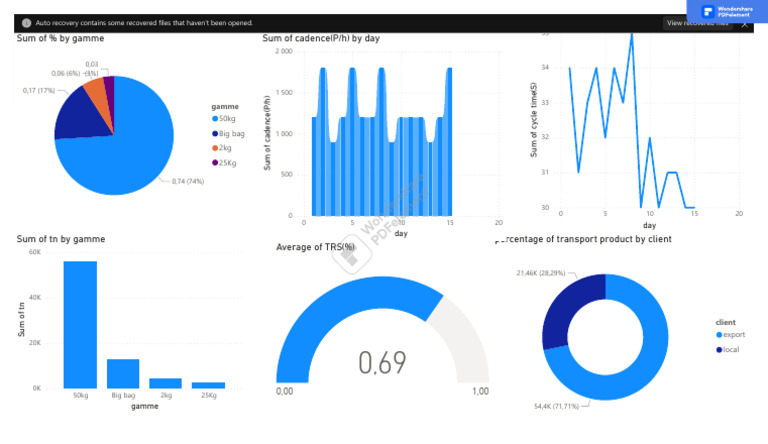
Task: Click the 1,00 gauge maximum label
Action: pos(480,391)
